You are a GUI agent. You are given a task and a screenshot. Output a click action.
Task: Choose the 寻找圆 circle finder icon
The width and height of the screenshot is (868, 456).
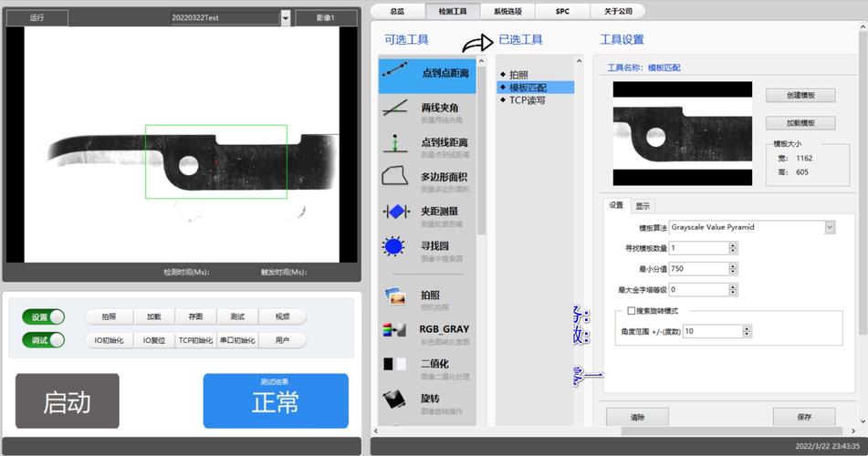pyautogui.click(x=393, y=245)
